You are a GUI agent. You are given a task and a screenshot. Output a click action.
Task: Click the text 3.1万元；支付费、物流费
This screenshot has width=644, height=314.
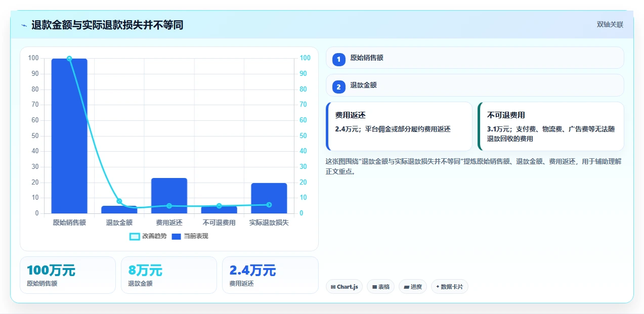point(551,133)
